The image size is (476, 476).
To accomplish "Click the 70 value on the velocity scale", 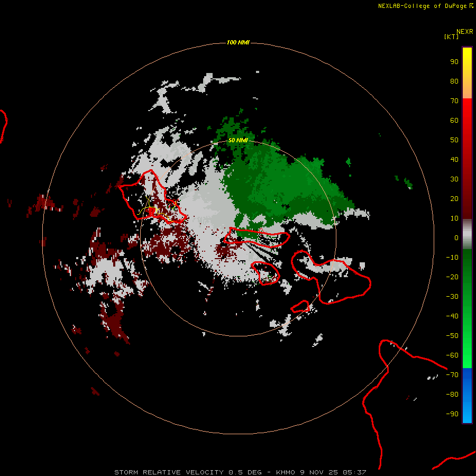I will pyautogui.click(x=454, y=101).
